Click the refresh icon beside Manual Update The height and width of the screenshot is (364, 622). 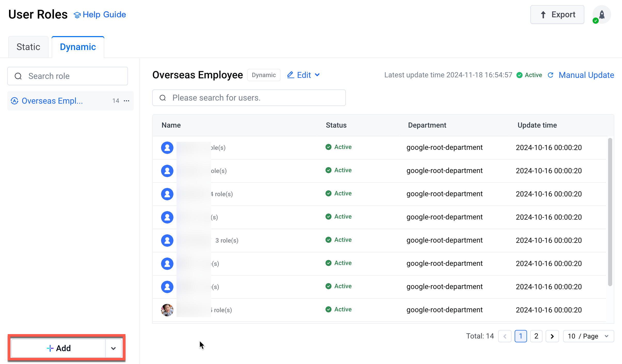[551, 75]
